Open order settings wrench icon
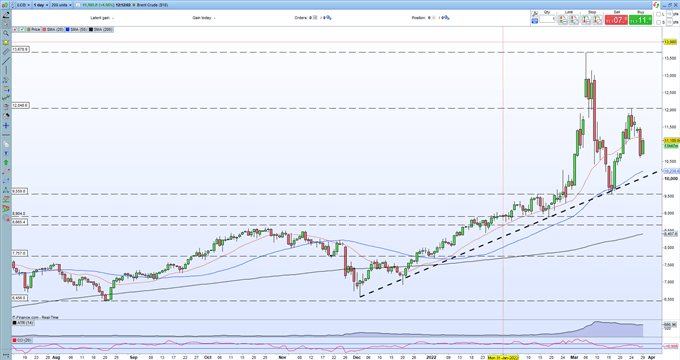Screen dimensions: 680x360 tap(535, 14)
